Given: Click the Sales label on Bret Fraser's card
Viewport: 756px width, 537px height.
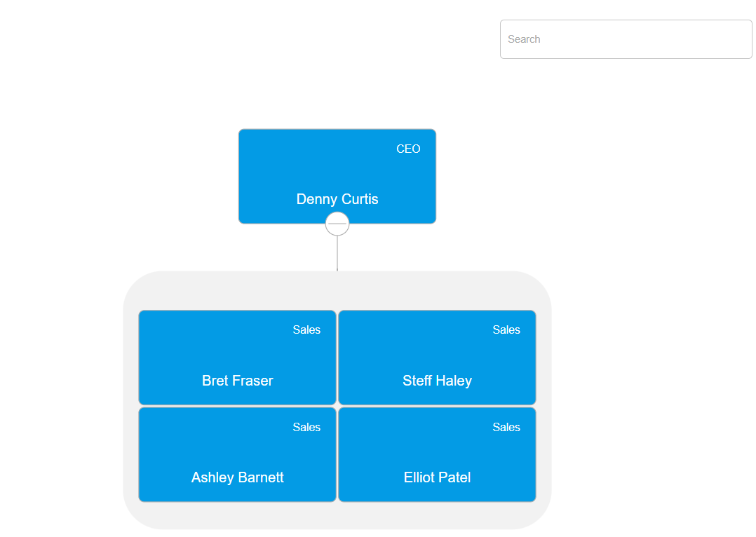Looking at the screenshot, I should (x=307, y=329).
